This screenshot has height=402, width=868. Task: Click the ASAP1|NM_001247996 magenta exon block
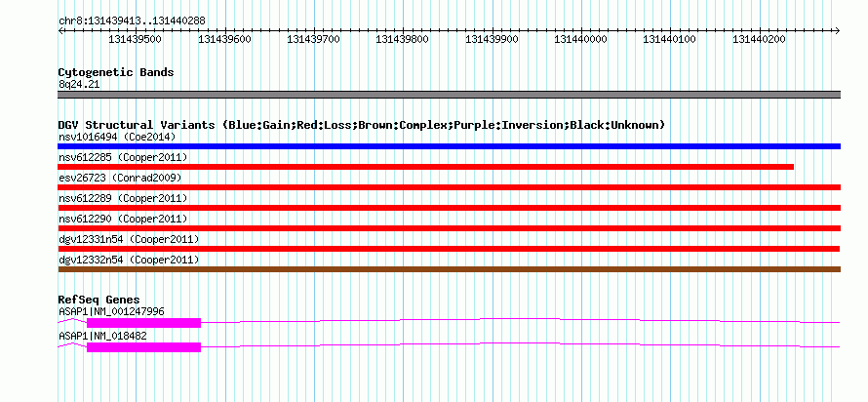tap(143, 323)
